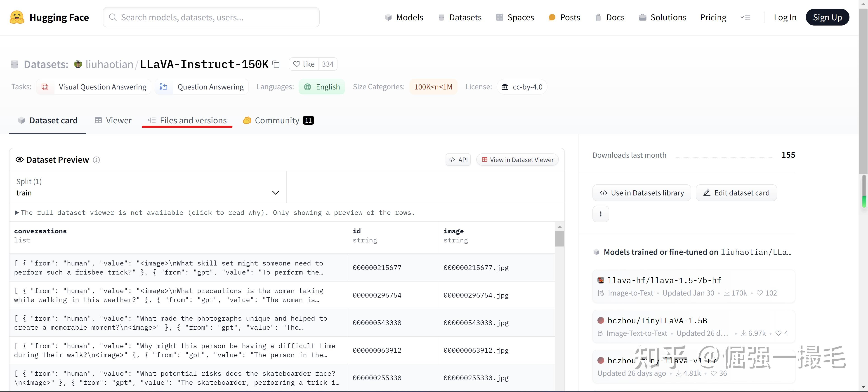This screenshot has height=392, width=868.
Task: Click Use in Datasets library button
Action: click(642, 193)
